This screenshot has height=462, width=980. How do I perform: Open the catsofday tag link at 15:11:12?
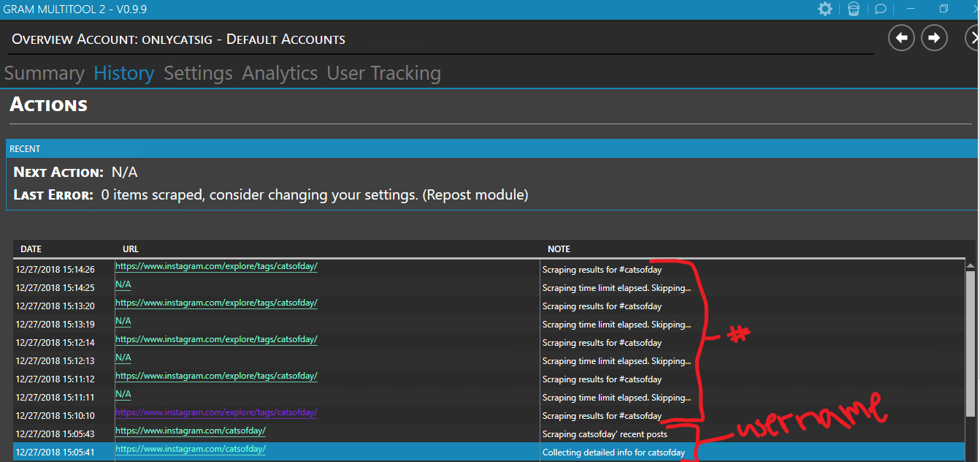point(216,376)
